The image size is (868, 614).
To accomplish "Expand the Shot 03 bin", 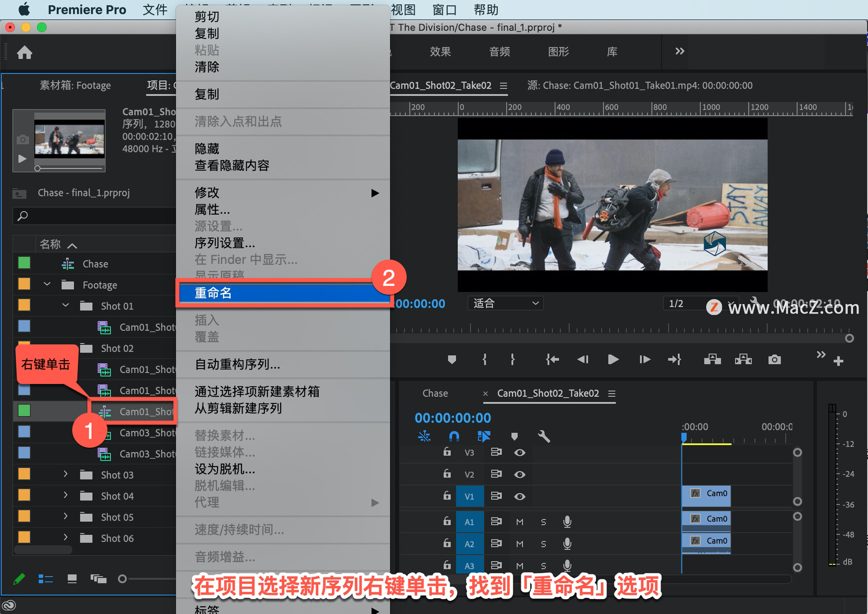I will tap(66, 474).
